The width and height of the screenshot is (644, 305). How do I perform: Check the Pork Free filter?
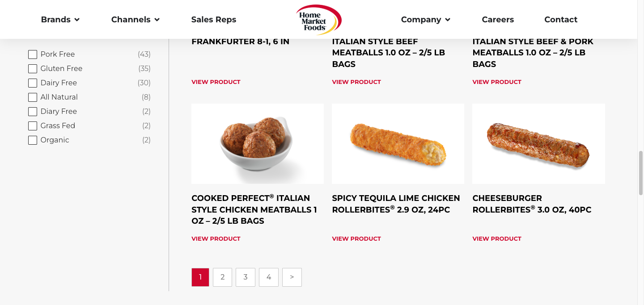33,54
